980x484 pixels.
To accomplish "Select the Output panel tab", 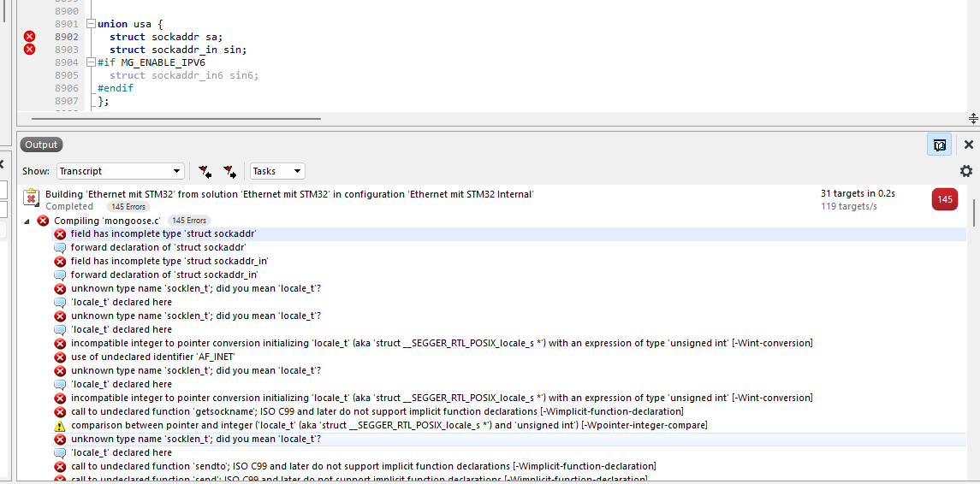I will point(41,145).
